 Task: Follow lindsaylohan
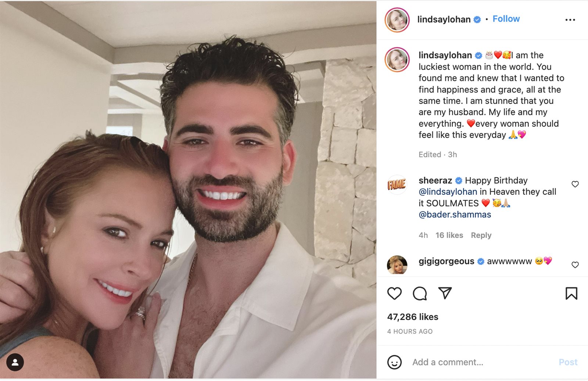click(x=506, y=19)
